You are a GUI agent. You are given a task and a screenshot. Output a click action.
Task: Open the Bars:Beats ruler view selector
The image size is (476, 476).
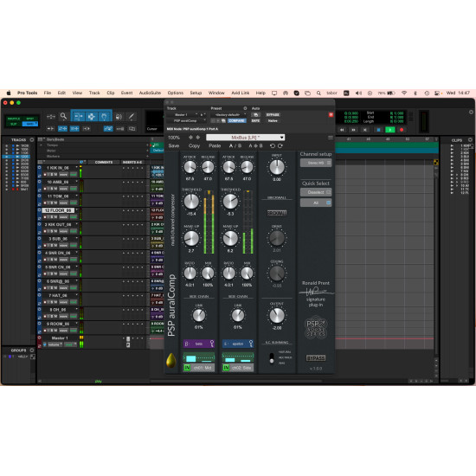point(41,139)
